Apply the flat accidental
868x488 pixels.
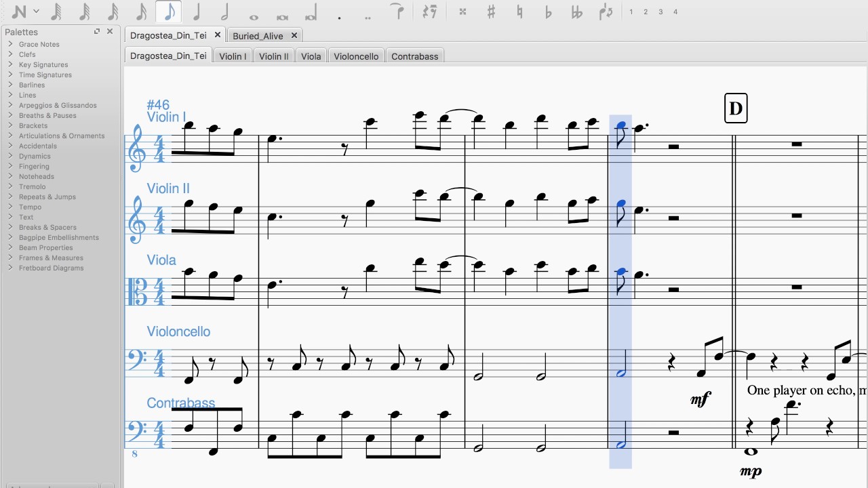tap(548, 12)
